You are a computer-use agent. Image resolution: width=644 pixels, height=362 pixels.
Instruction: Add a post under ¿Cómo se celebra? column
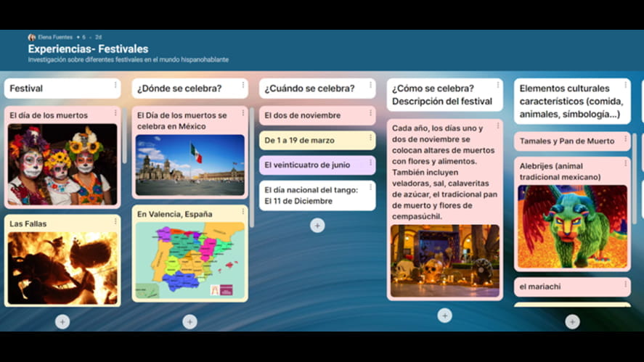(444, 316)
